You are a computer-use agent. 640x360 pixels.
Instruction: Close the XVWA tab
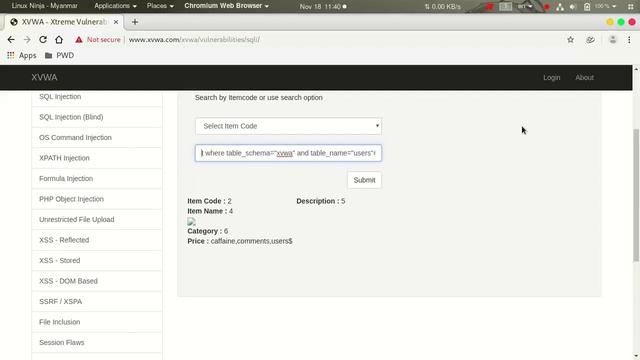(x=116, y=22)
